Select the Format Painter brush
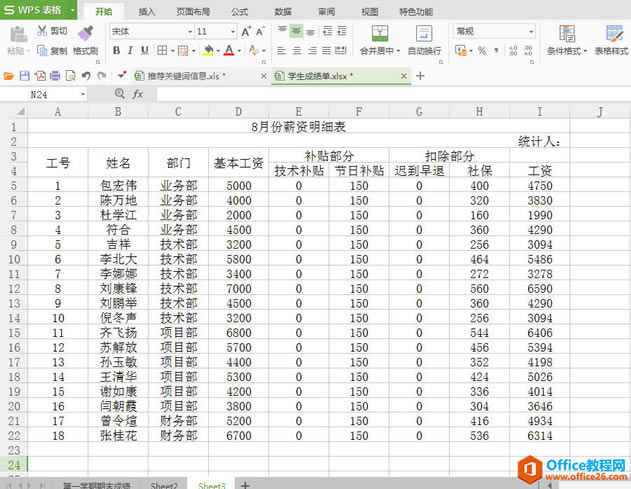 [x=85, y=33]
